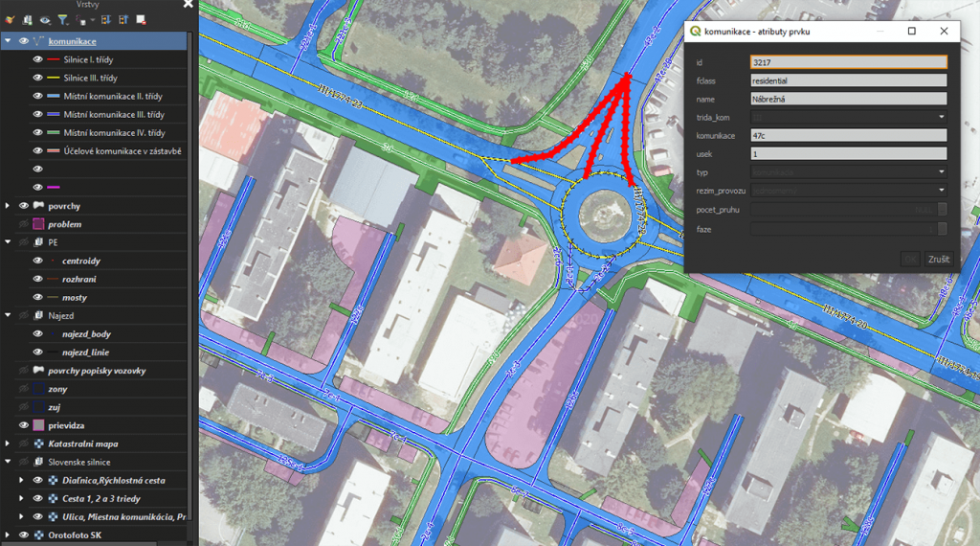Select the Orotofoto SK layer
Viewport: 980px width, 546px height.
click(76, 535)
